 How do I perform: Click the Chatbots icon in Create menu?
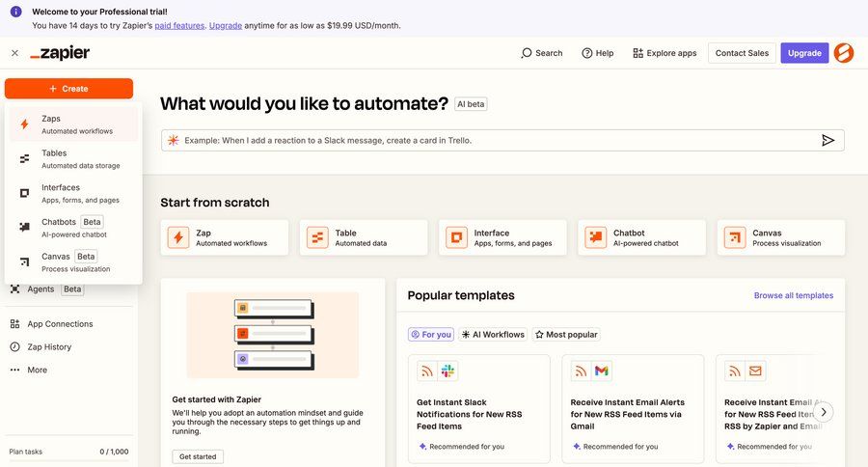(x=24, y=227)
